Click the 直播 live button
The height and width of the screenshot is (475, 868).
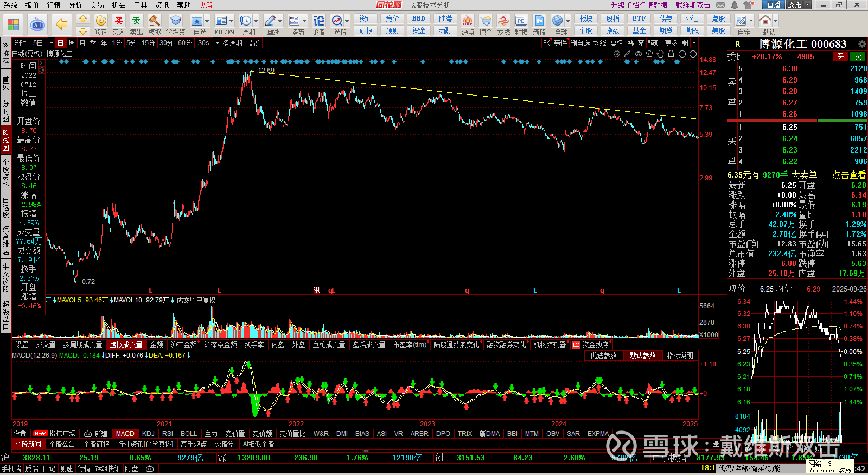[774, 5]
